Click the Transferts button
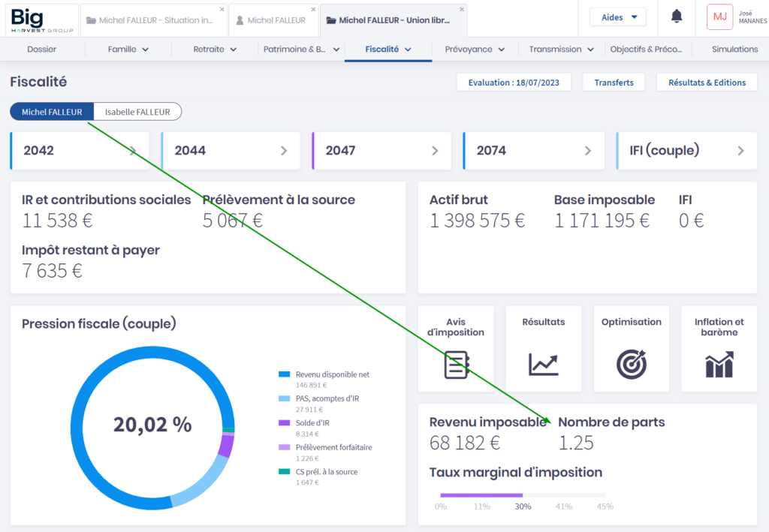The width and height of the screenshot is (769, 532). point(614,83)
